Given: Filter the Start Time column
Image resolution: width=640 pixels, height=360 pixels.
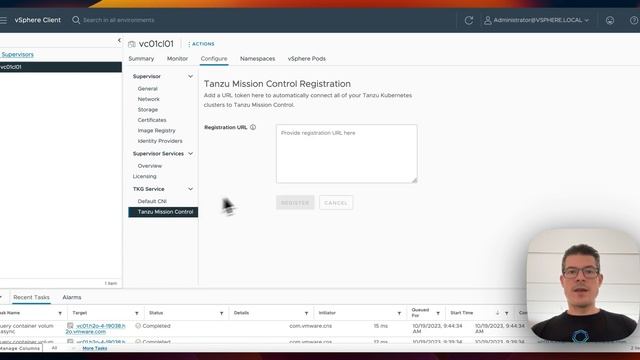Looking at the screenshot, I should tap(507, 313).
